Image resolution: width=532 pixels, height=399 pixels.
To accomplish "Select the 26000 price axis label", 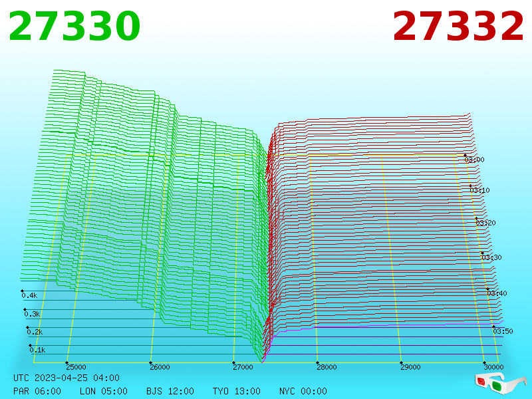I will (160, 367).
